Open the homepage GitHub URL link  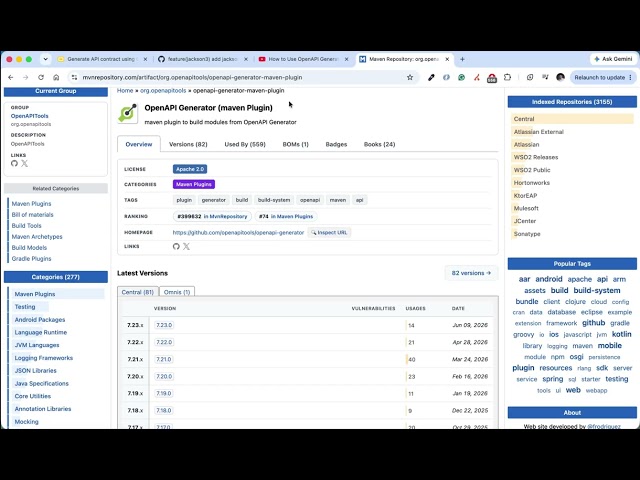(238, 232)
